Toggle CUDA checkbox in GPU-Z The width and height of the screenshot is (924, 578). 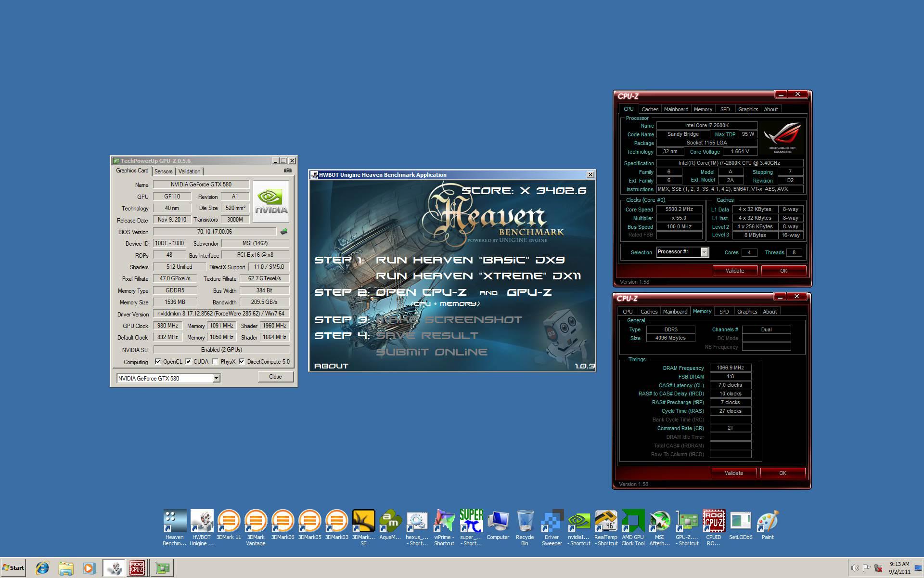[188, 361]
